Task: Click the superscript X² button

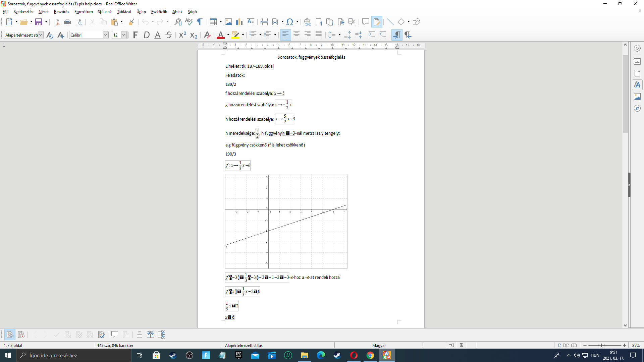Action: [x=182, y=35]
